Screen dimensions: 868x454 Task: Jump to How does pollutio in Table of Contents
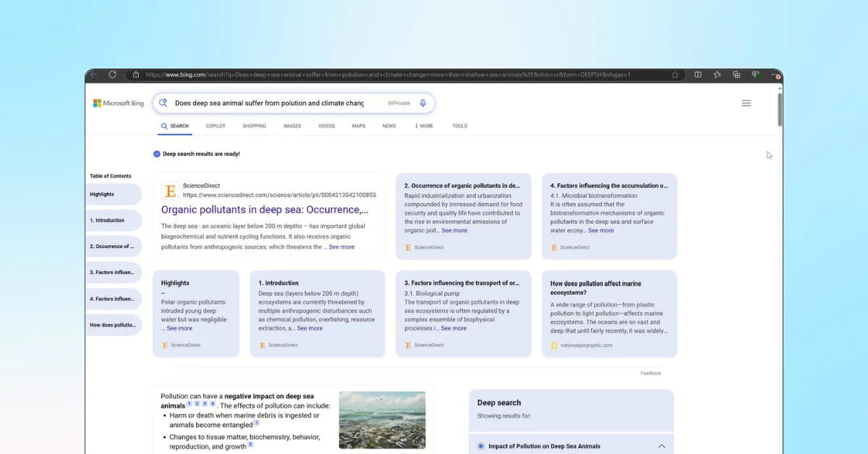tap(113, 325)
